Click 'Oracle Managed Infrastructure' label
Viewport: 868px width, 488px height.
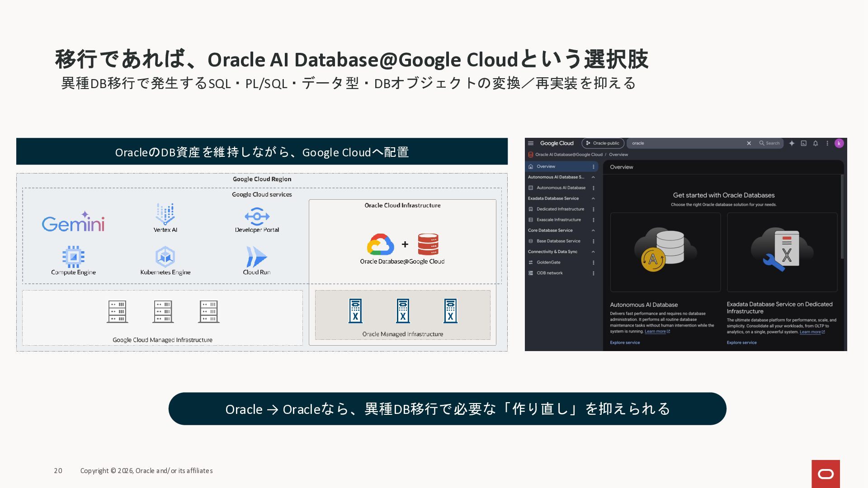pos(403,334)
